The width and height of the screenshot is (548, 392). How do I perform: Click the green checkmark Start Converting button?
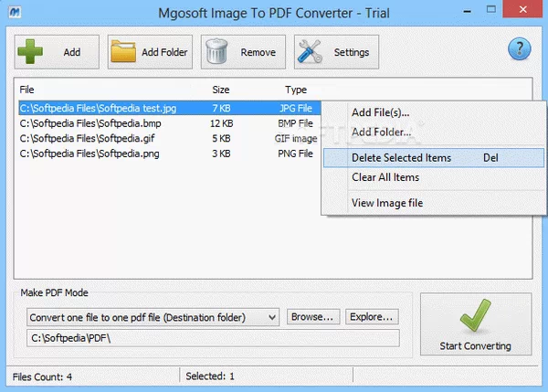click(x=476, y=324)
